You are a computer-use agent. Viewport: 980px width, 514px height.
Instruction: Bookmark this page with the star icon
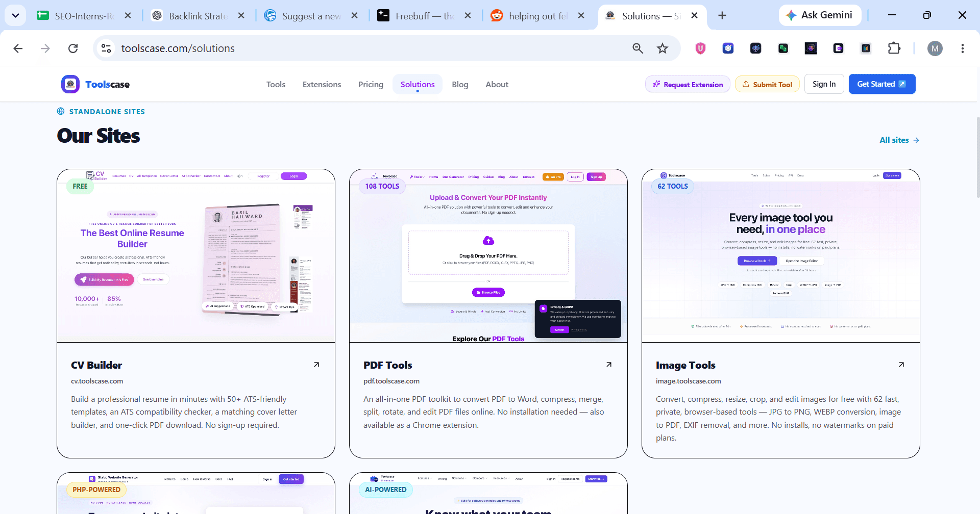[663, 48]
